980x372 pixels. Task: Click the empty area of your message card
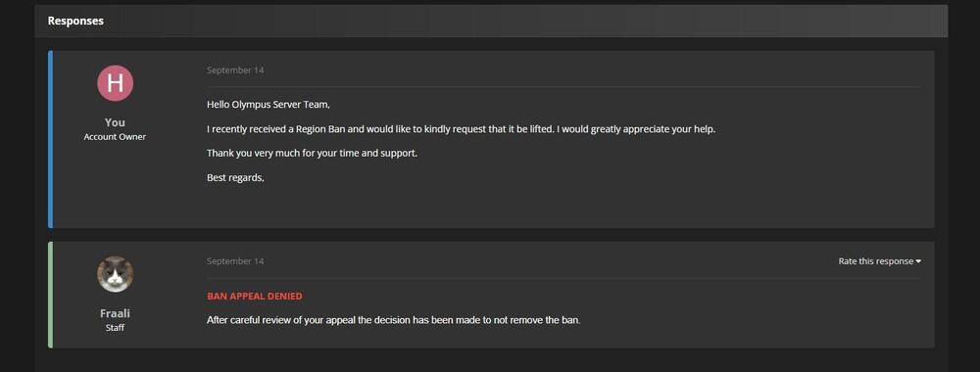563,206
